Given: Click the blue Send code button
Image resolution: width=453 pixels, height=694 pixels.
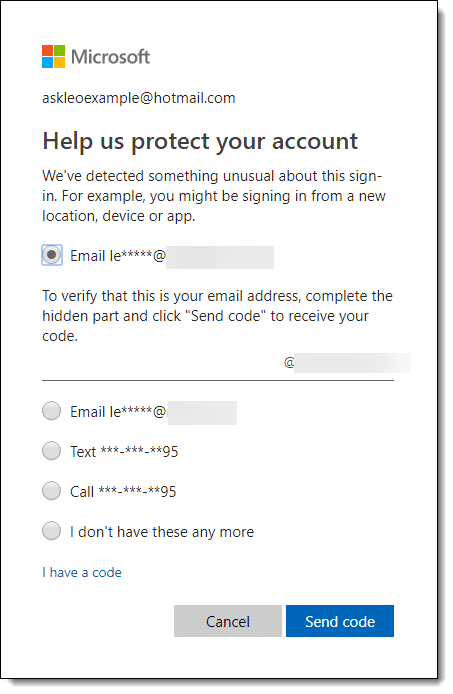Looking at the screenshot, I should tap(340, 621).
